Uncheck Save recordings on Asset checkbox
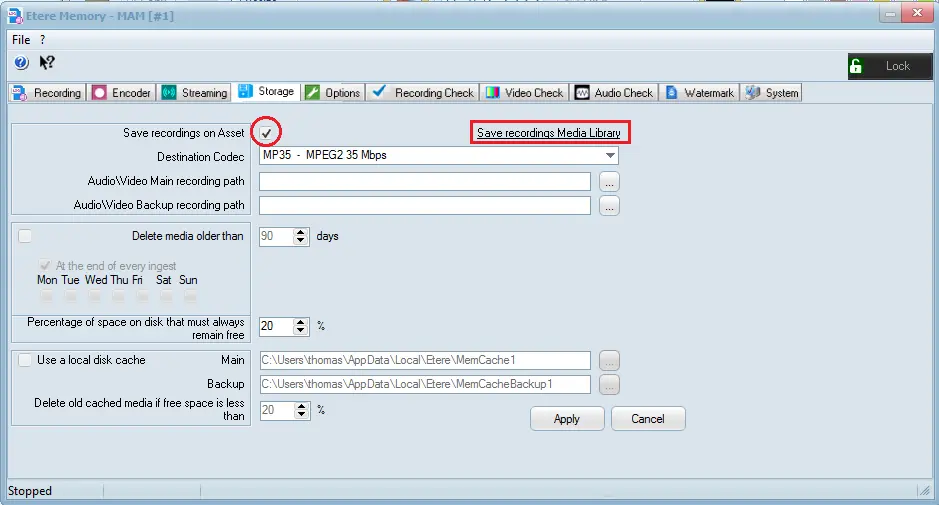This screenshot has height=505, width=939. tap(267, 133)
